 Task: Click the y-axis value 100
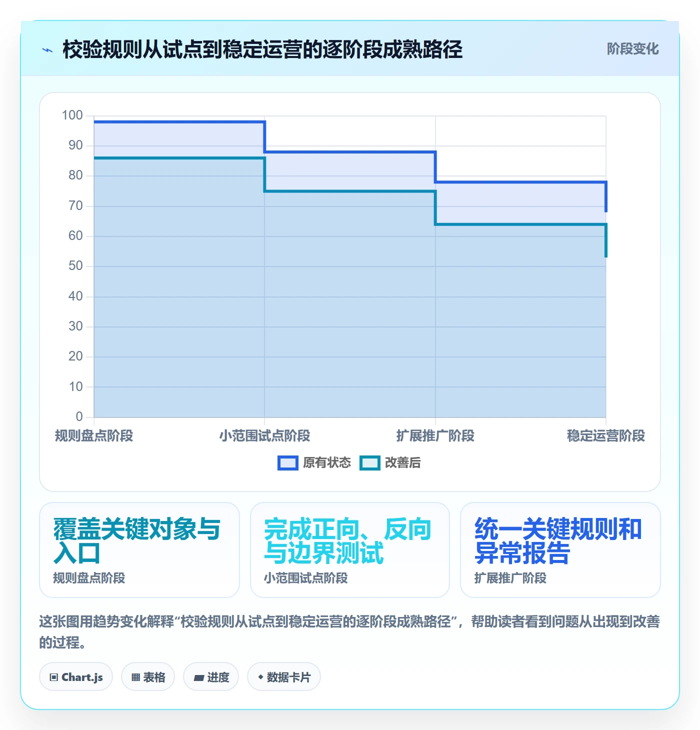point(72,115)
